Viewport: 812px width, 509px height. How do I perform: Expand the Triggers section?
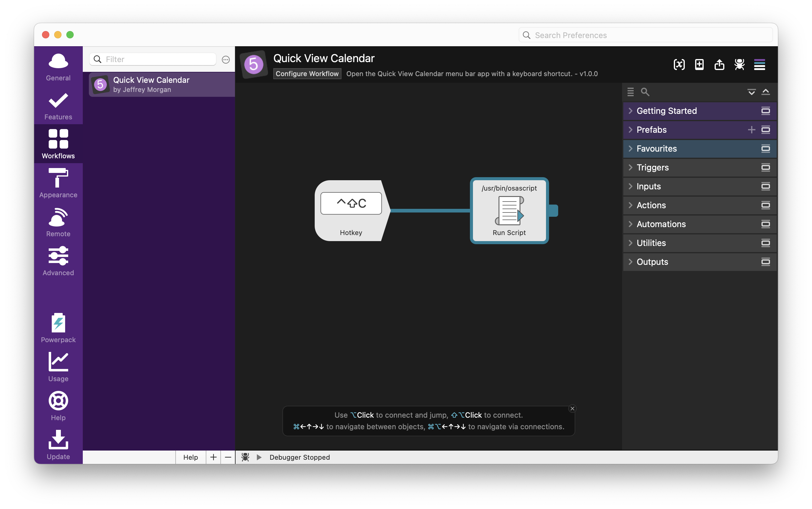tap(630, 167)
